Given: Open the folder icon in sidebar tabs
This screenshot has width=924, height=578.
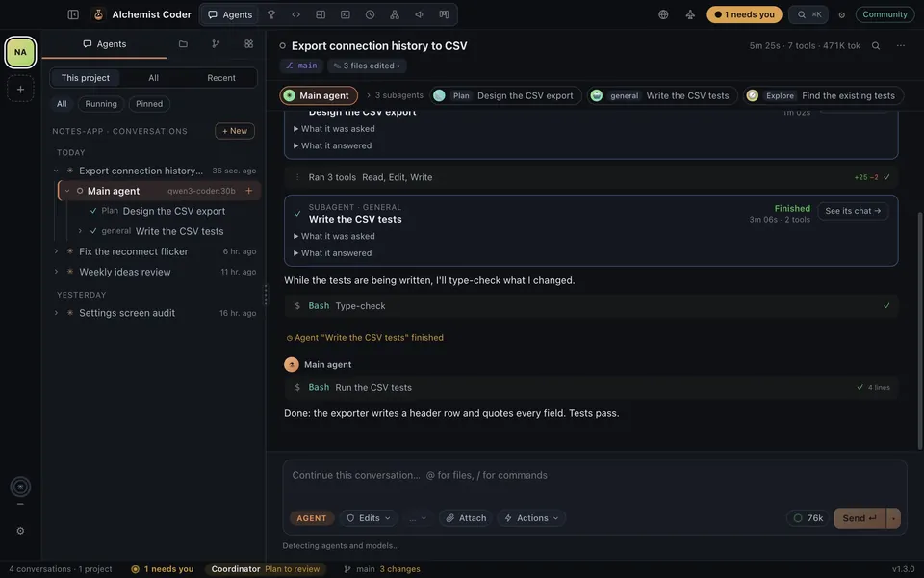Looking at the screenshot, I should (x=183, y=44).
